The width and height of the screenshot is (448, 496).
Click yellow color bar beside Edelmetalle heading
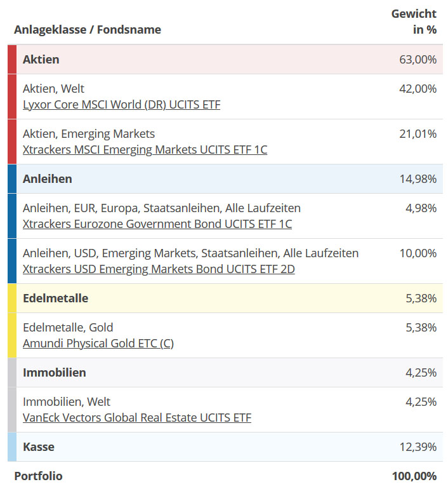coord(12,298)
